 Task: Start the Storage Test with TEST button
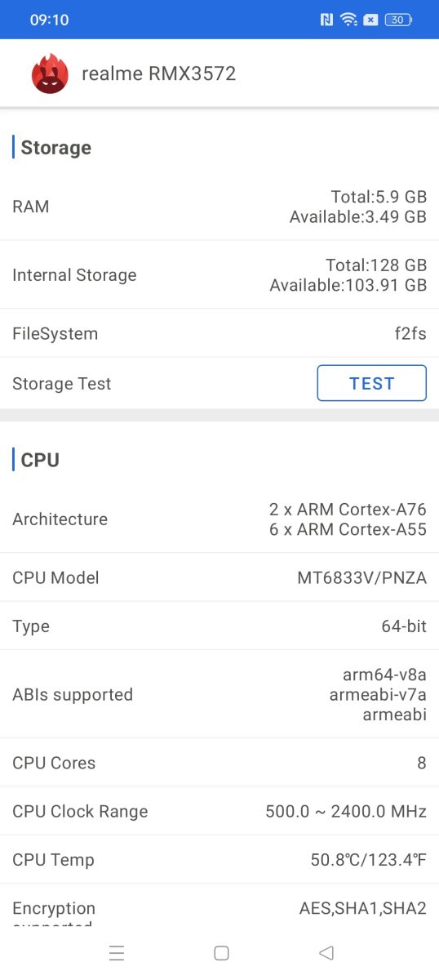371,383
